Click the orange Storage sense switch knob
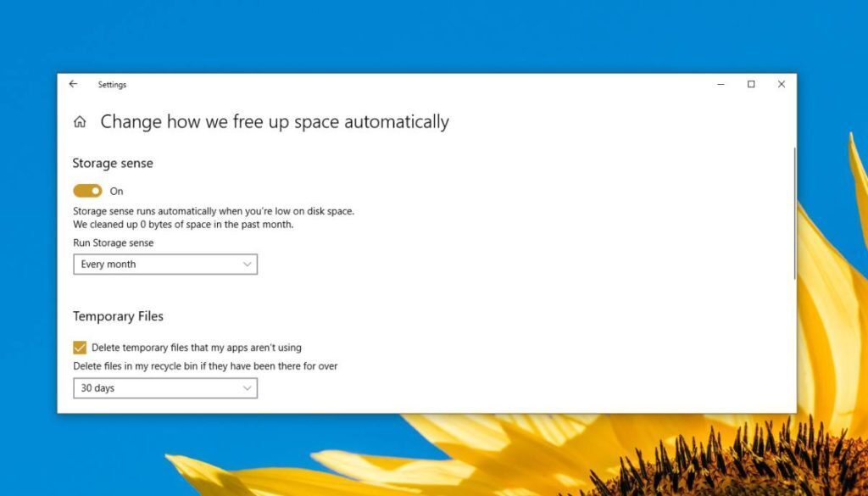The image size is (868, 496). click(93, 191)
